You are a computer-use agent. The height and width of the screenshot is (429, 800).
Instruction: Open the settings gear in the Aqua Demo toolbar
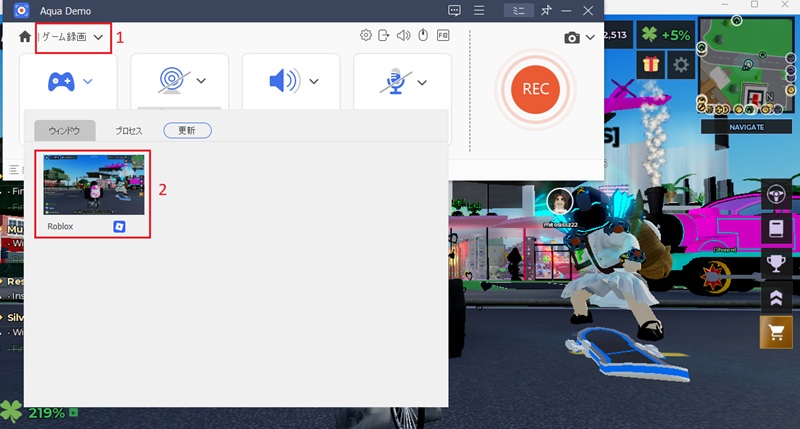pyautogui.click(x=366, y=35)
